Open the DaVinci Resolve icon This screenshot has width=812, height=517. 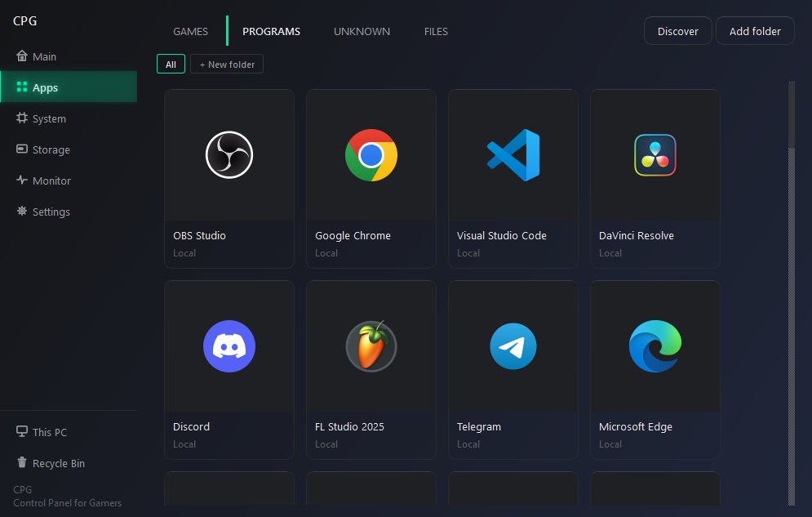click(655, 155)
